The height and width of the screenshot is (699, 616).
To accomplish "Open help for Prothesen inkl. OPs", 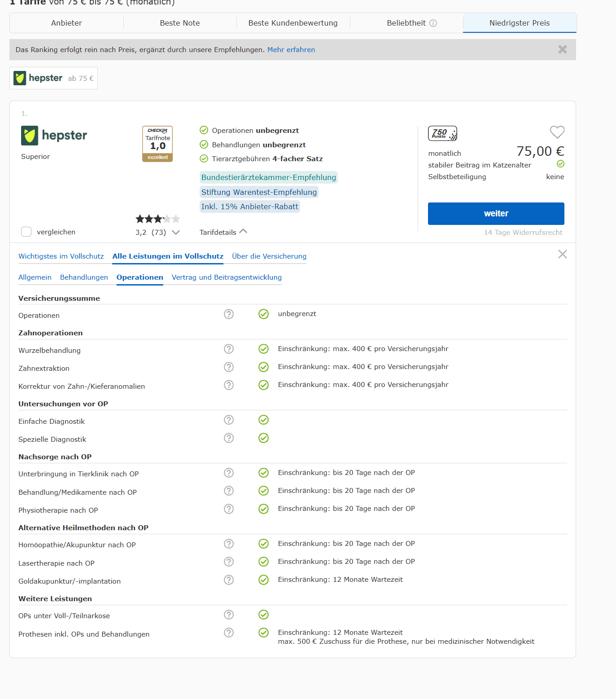I will [229, 633].
